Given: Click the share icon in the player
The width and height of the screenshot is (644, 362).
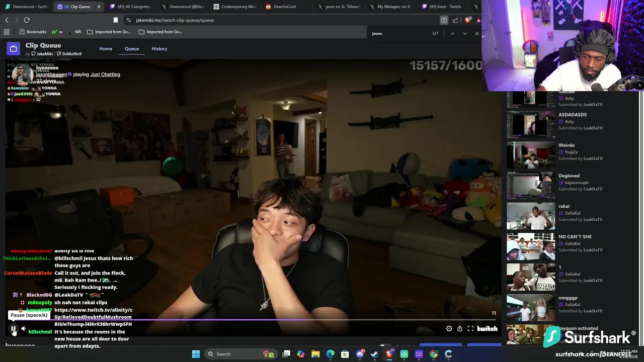Looking at the screenshot, I should pos(460,329).
